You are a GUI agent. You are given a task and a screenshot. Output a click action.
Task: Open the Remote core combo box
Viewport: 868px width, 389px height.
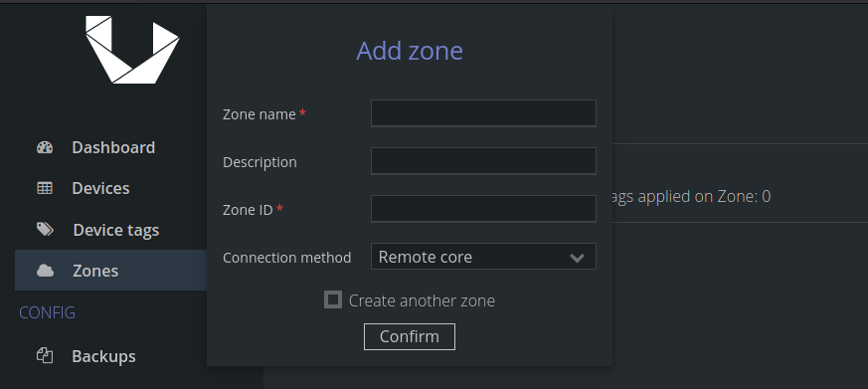pyautogui.click(x=483, y=257)
